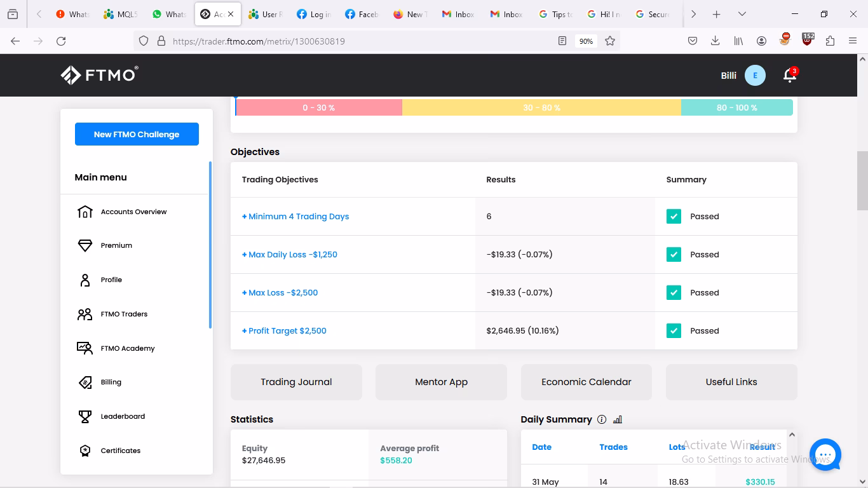Open the Trading Journal button
Screen dimensions: 868x488
point(296,382)
